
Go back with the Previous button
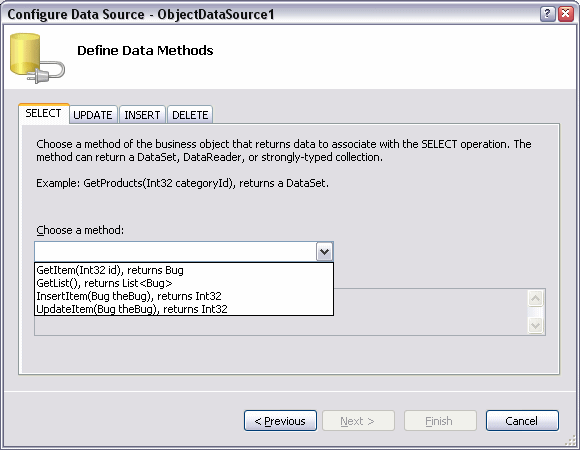pos(280,421)
